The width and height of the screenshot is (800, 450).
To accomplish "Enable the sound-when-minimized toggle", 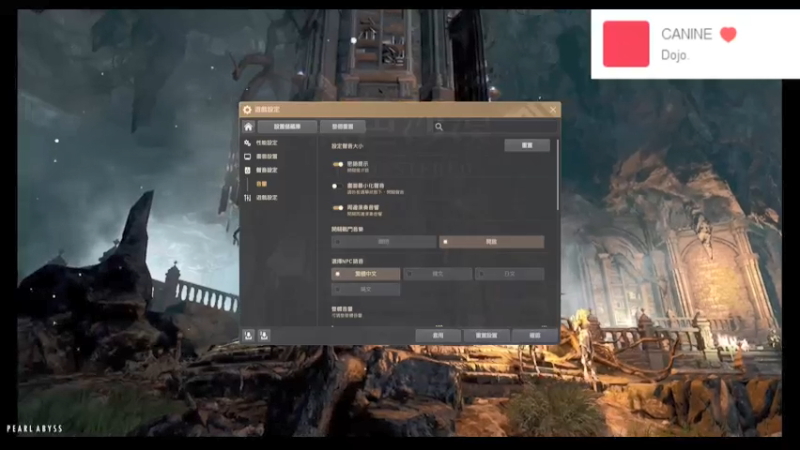I will click(x=338, y=186).
